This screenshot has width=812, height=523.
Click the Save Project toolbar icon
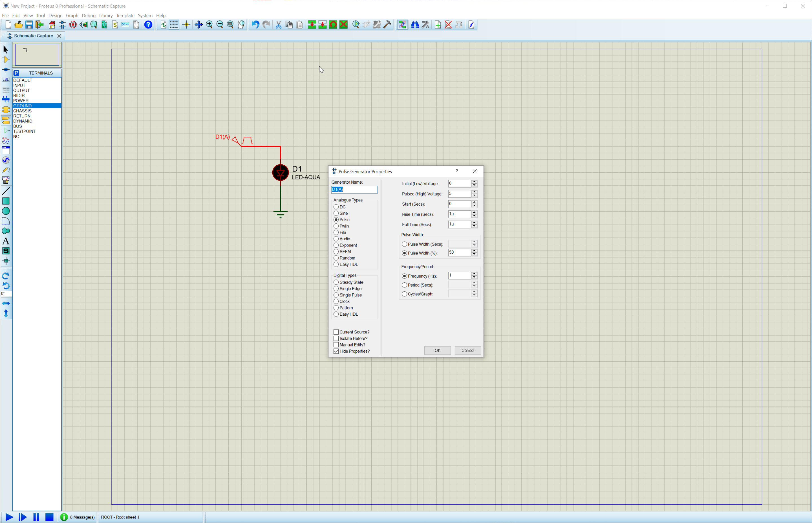click(x=29, y=25)
